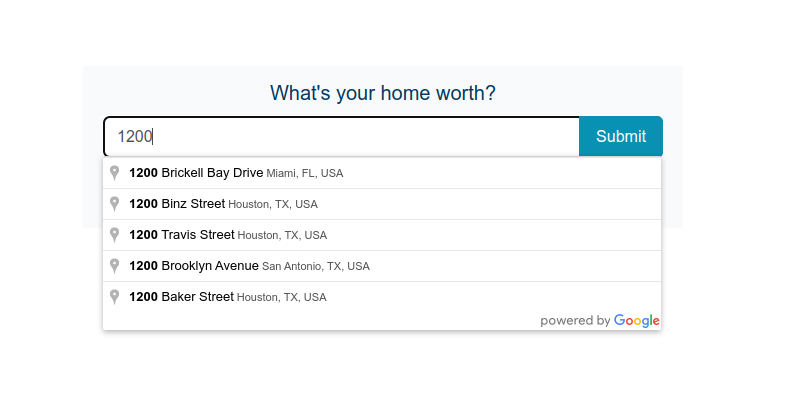
Task: Pick the 1200 Travis Street suggestion
Action: [x=182, y=235]
